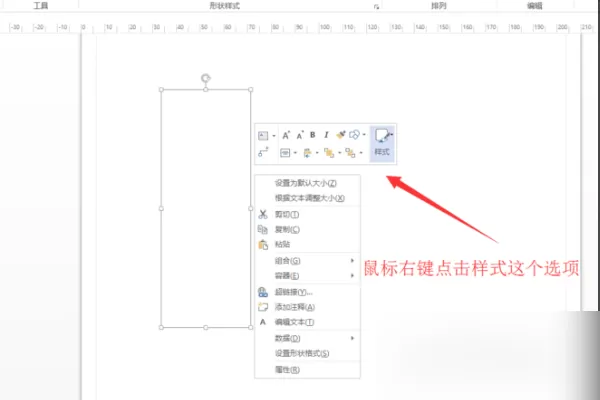This screenshot has height=400, width=600.
Task: Expand the text alignment dropdown arrow
Action: pyautogui.click(x=295, y=153)
